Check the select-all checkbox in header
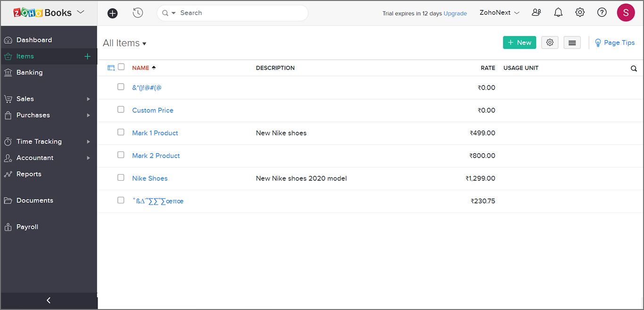Viewport: 644px width, 310px height. (121, 67)
